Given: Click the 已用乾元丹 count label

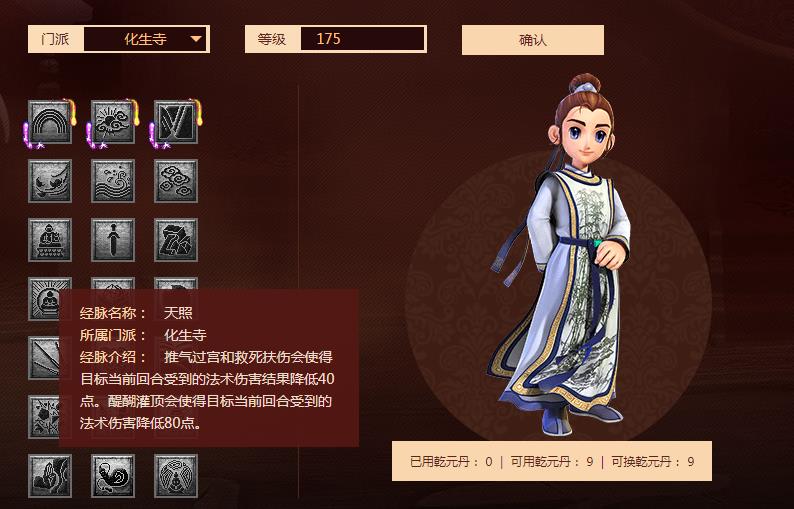Looking at the screenshot, I should click(x=451, y=461).
